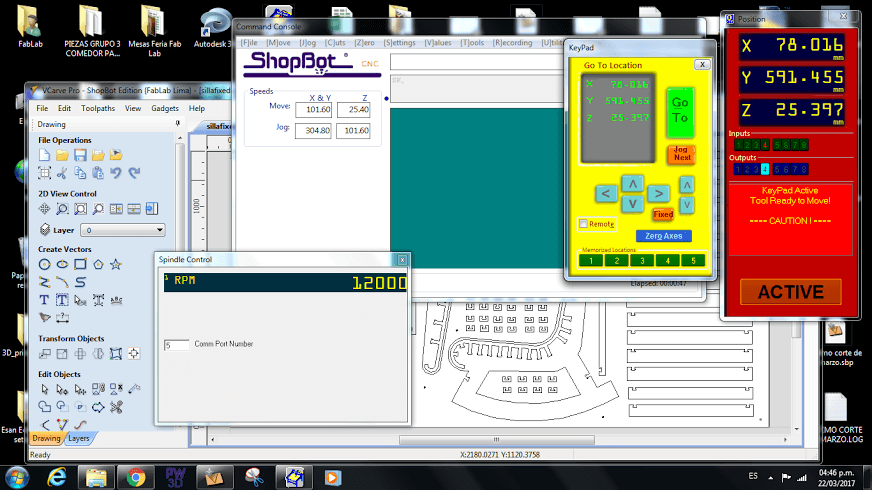Select the Draw Rectangle tool
Image resolution: width=872 pixels, height=490 pixels.
tap(80, 264)
